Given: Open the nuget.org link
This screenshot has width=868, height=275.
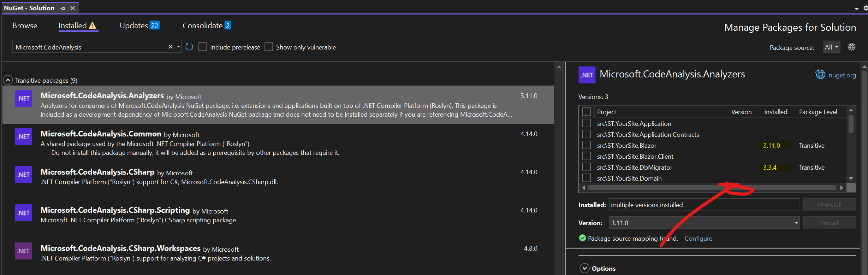Looking at the screenshot, I should [x=842, y=75].
